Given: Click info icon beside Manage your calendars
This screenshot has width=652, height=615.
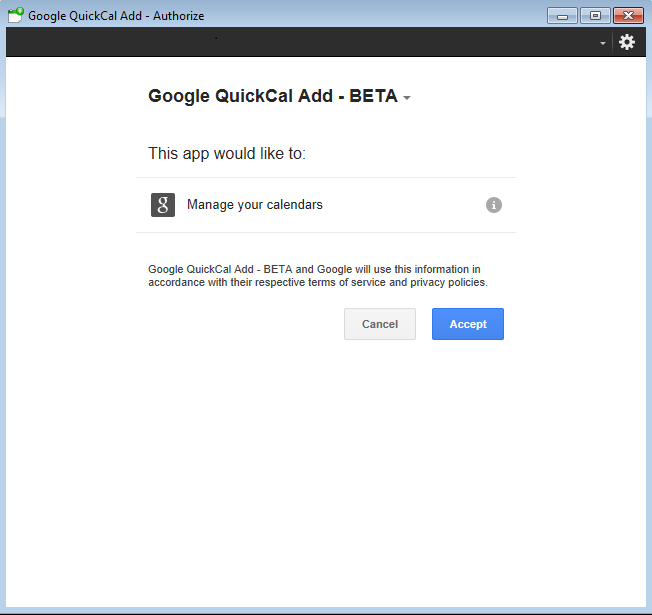Looking at the screenshot, I should pyautogui.click(x=494, y=205).
